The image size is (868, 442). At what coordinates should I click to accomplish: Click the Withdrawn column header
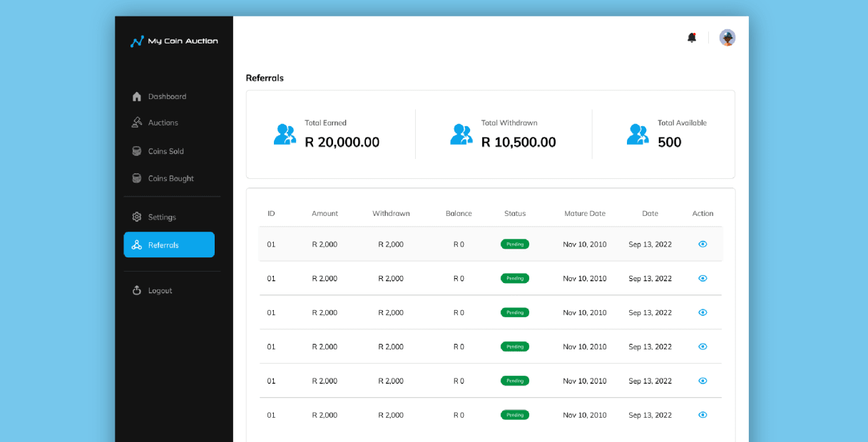[391, 213]
